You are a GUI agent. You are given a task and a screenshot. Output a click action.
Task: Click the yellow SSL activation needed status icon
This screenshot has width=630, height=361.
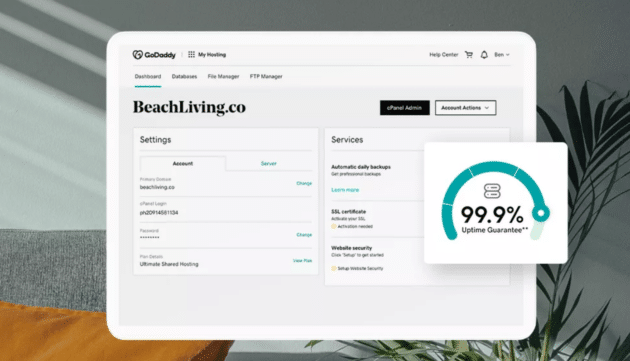[x=333, y=226]
